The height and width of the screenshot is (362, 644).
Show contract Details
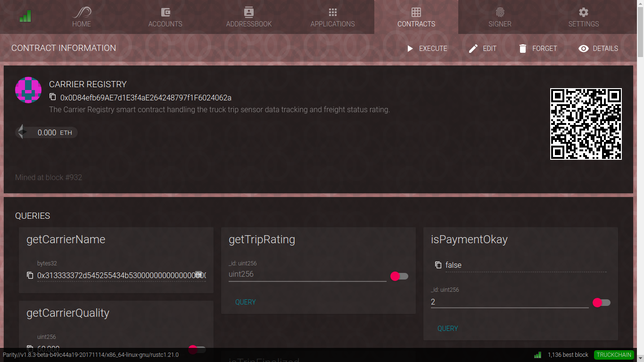[x=598, y=49]
